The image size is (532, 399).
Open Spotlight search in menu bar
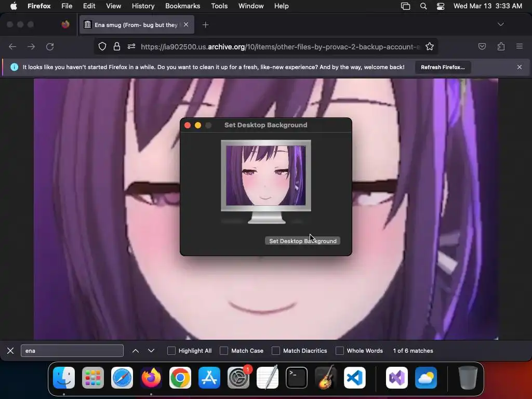pos(423,6)
